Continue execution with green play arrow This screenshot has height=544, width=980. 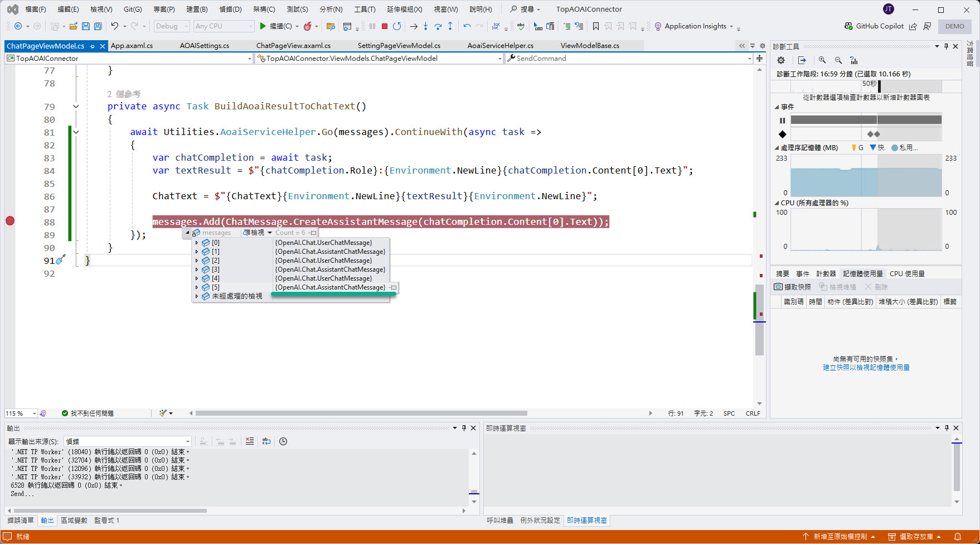263,26
